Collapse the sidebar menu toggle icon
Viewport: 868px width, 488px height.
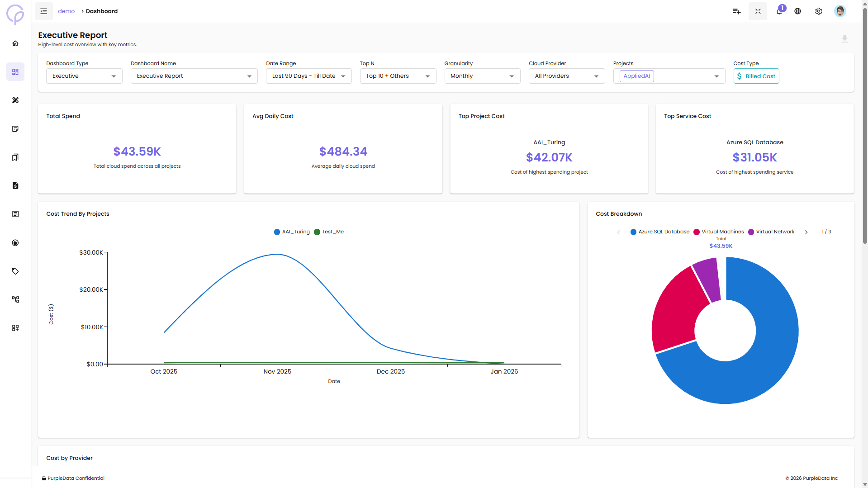[x=44, y=11]
